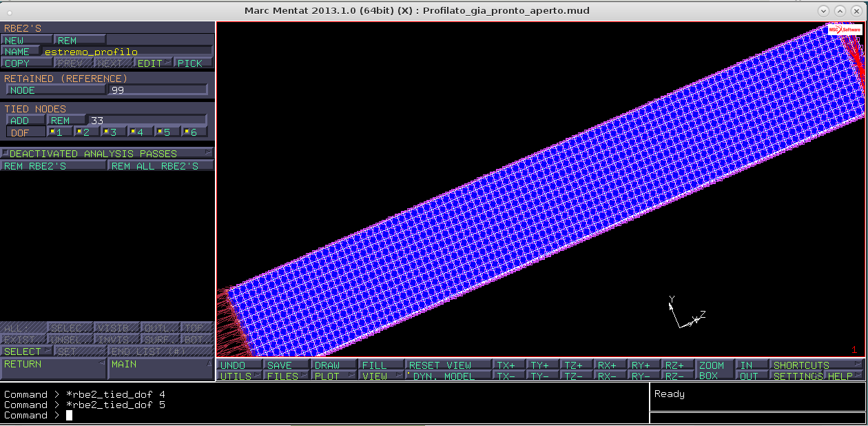
Task: Create a NEW RBE2
Action: (x=28, y=40)
